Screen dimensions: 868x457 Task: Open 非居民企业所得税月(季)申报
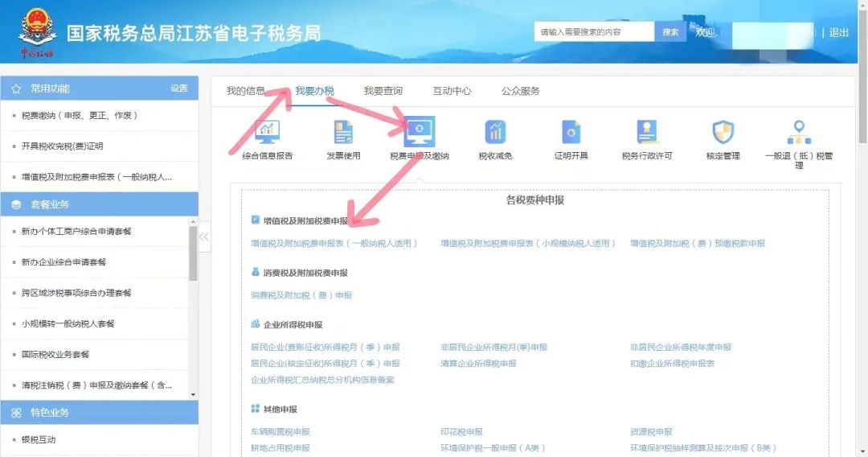[x=493, y=348]
